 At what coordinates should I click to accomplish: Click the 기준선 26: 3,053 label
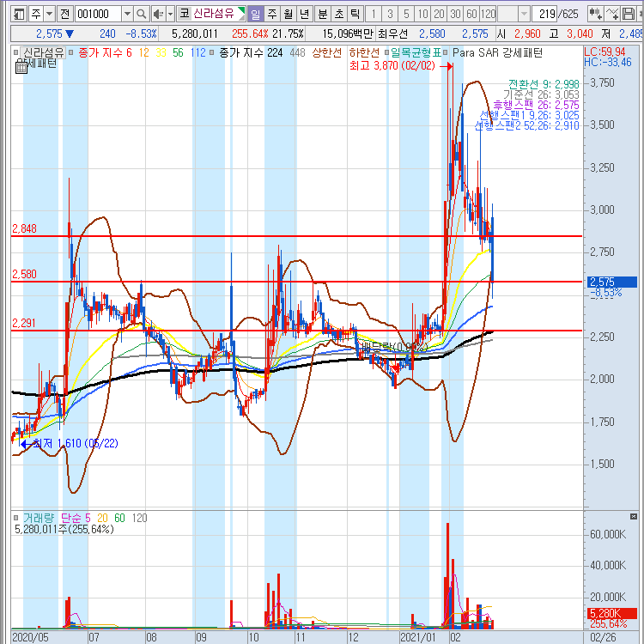(541, 94)
